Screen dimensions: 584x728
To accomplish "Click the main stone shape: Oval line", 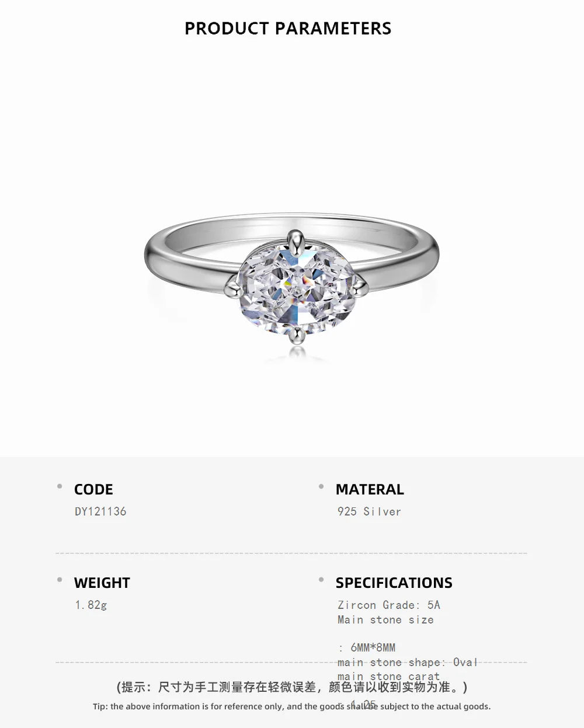I will pyautogui.click(x=408, y=662).
